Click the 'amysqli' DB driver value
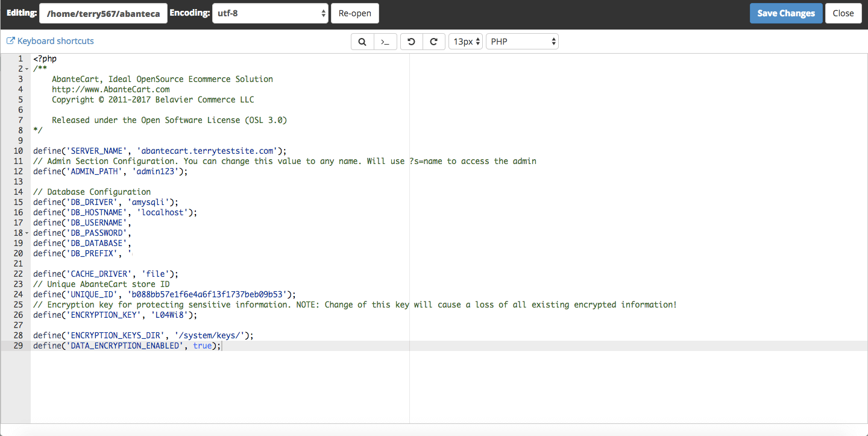This screenshot has width=868, height=436. click(x=148, y=202)
